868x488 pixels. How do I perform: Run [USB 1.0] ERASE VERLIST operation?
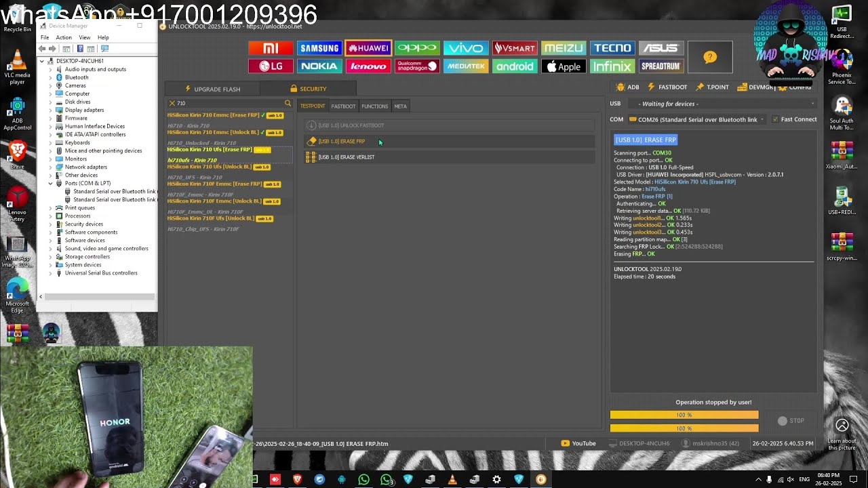(x=449, y=157)
